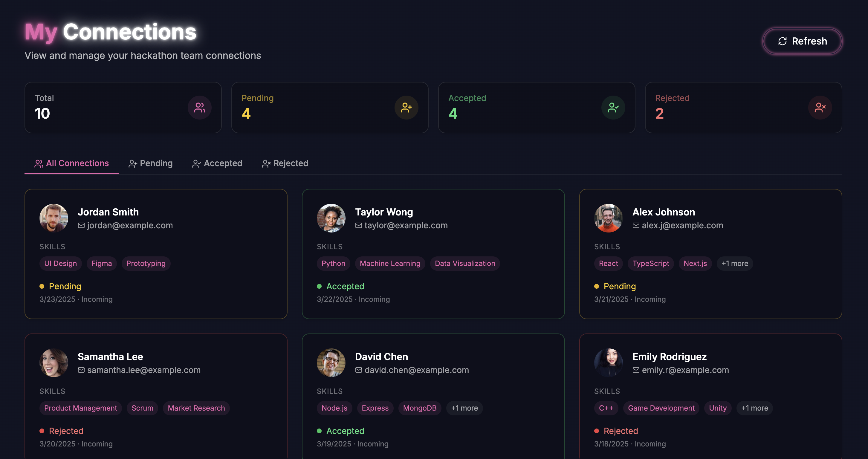The height and width of the screenshot is (459, 868).
Task: Expand David Chen's +1 more skills
Action: (464, 408)
